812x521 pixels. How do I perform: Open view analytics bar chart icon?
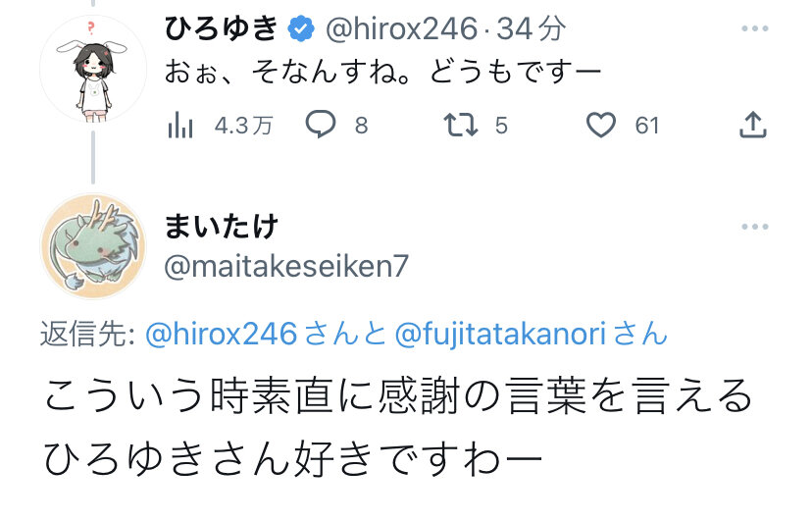point(180,126)
